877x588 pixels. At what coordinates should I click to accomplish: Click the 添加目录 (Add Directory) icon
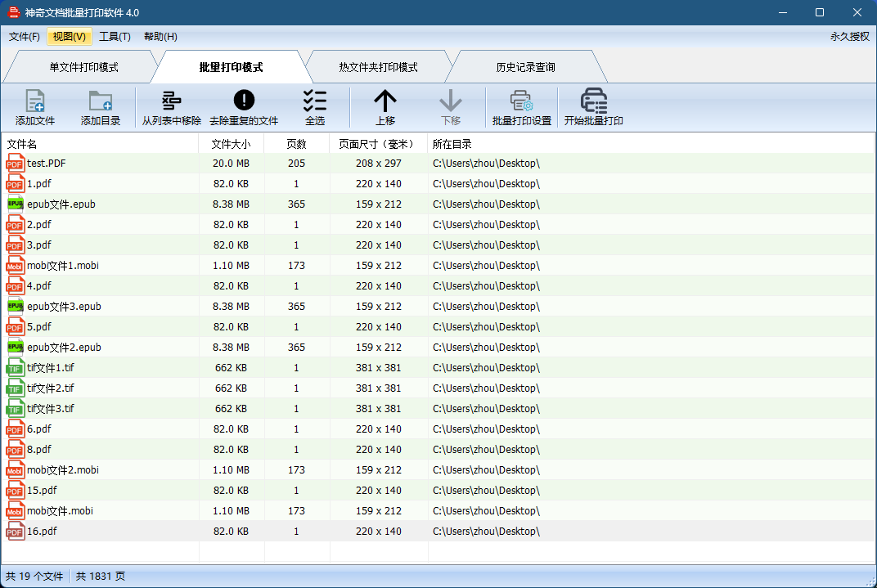101,101
